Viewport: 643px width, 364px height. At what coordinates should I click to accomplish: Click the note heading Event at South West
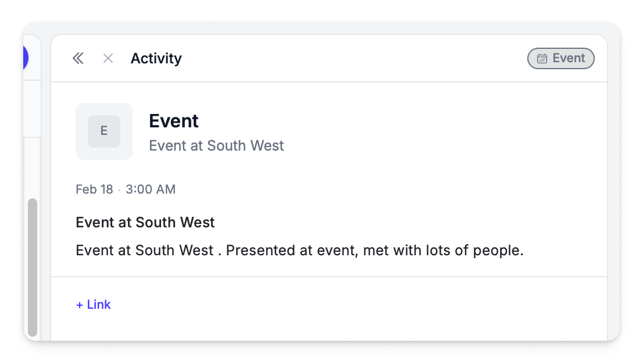pos(145,222)
